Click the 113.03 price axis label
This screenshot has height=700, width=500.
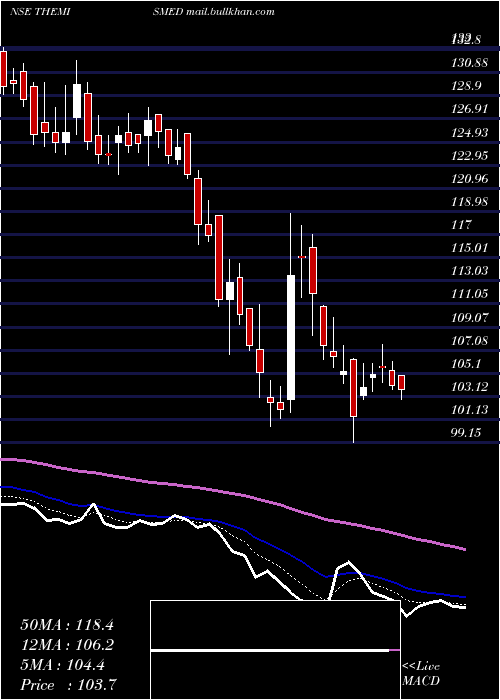pyautogui.click(x=469, y=271)
